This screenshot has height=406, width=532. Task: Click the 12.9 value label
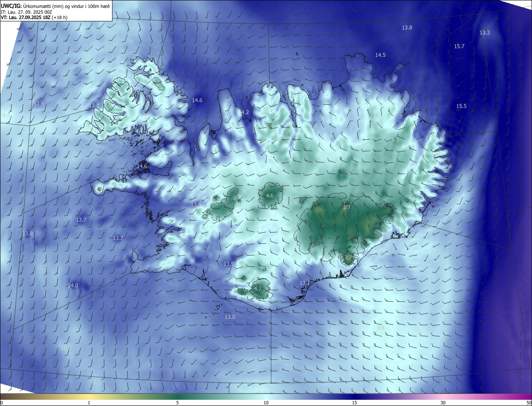[38, 104]
